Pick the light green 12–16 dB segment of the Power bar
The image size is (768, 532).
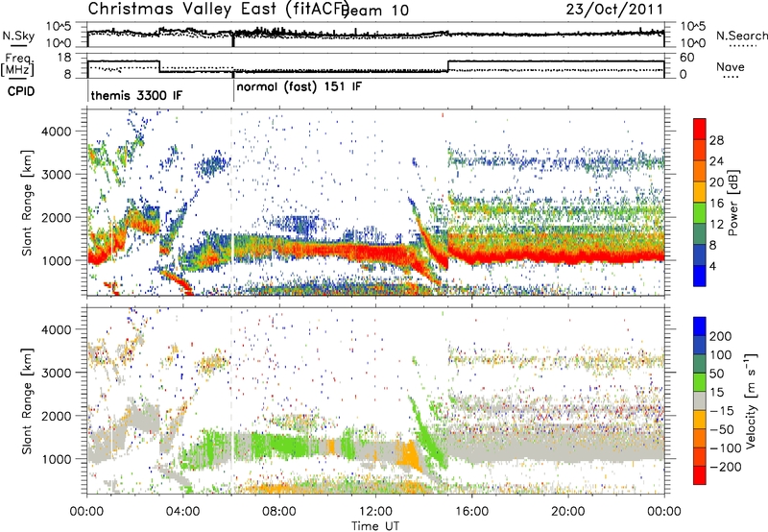pyautogui.click(x=700, y=212)
